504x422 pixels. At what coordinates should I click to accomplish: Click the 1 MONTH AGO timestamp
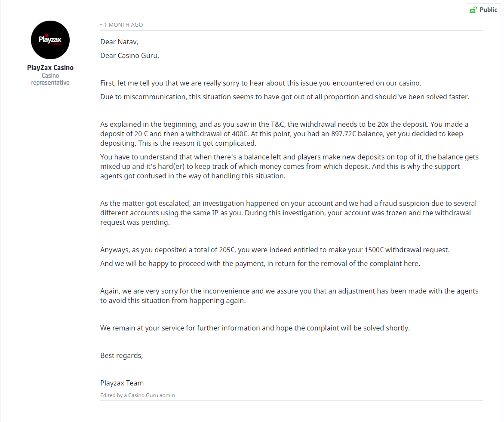tap(123, 25)
